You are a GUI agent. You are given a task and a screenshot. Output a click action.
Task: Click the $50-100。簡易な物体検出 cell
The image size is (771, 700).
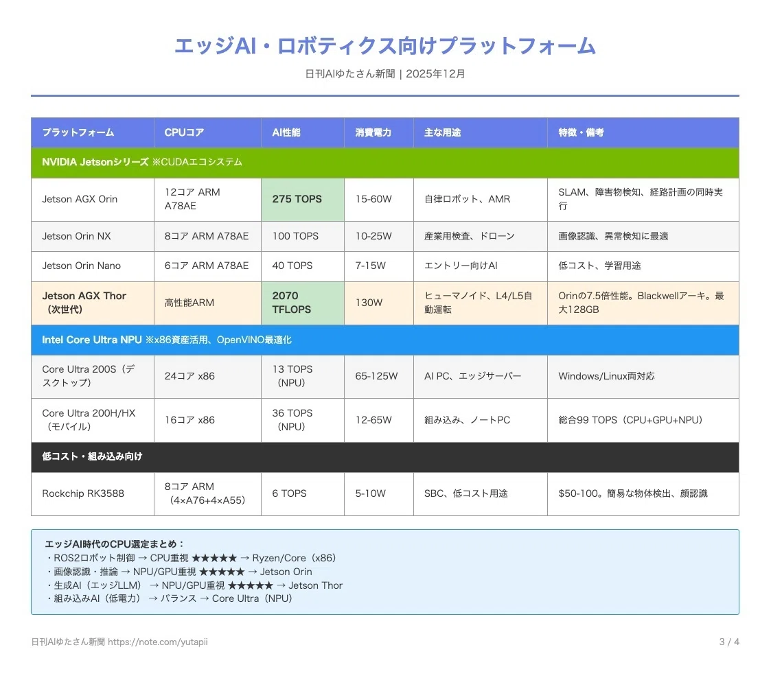tap(643, 494)
